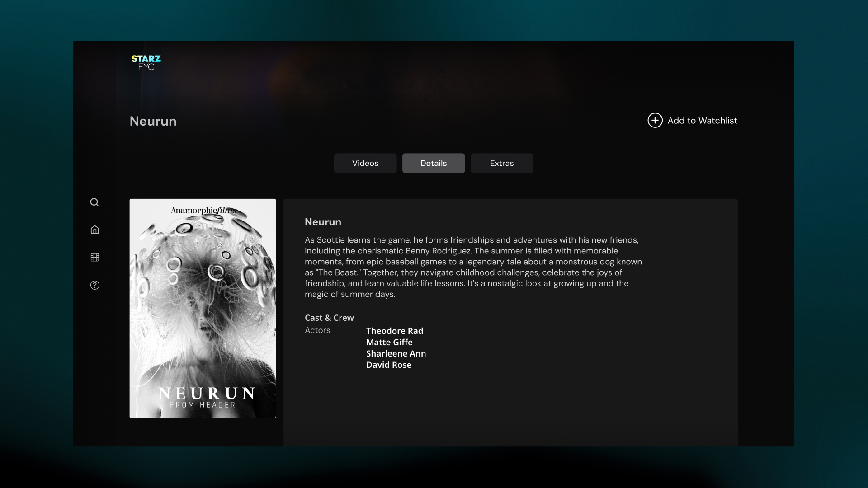
Task: Open the Extras tab
Action: [502, 163]
